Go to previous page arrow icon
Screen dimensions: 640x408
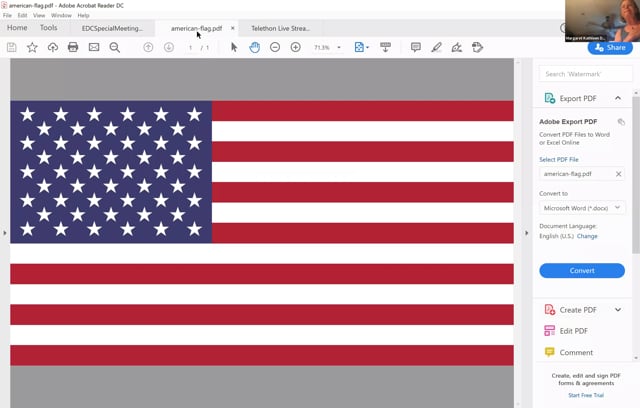pyautogui.click(x=148, y=47)
